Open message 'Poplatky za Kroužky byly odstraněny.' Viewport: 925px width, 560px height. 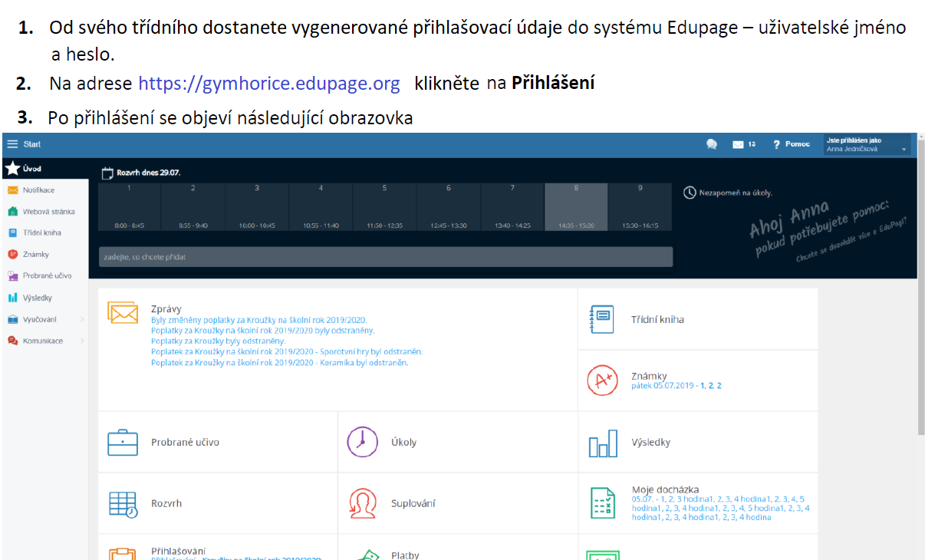tap(219, 341)
